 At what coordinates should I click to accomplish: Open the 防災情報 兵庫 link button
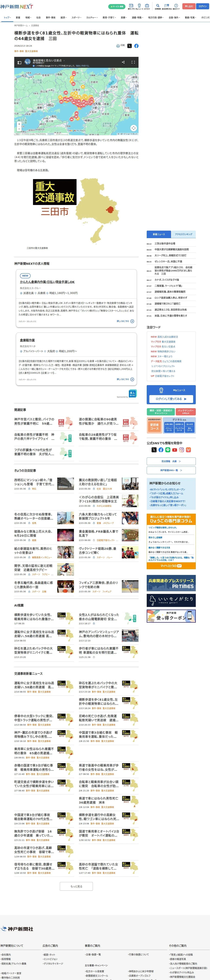[171, 461]
